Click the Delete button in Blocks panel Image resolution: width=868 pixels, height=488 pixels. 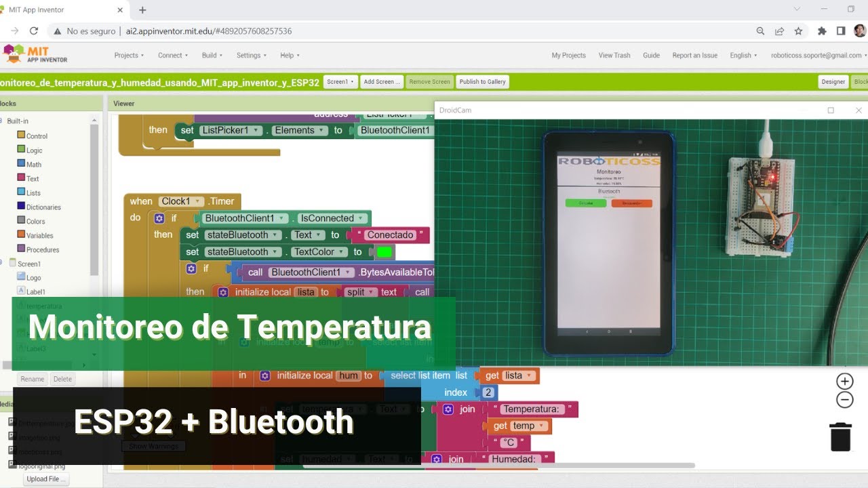click(62, 379)
